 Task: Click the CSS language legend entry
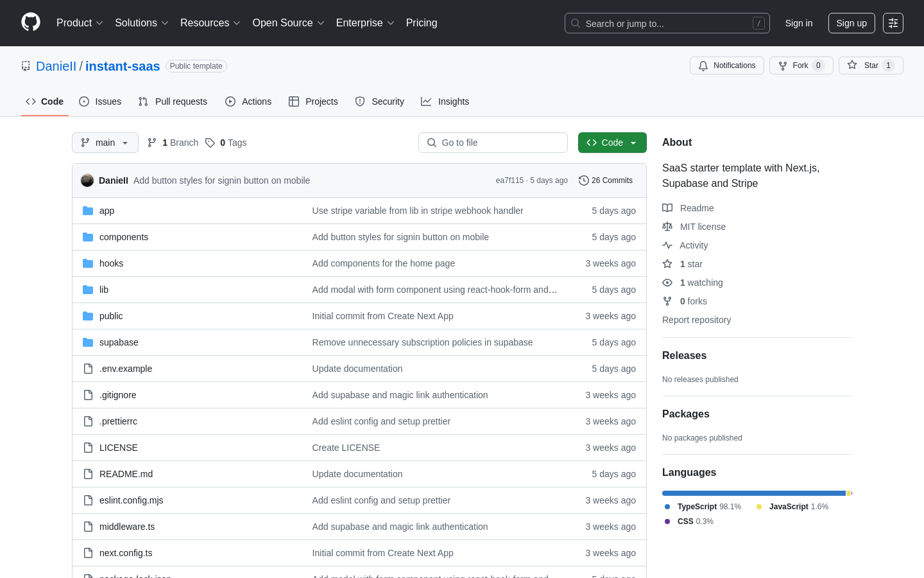tap(689, 521)
